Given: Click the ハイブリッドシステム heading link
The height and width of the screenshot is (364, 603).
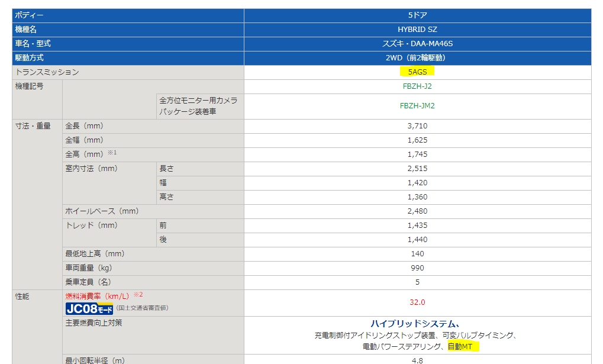Looking at the screenshot, I should (x=415, y=324).
